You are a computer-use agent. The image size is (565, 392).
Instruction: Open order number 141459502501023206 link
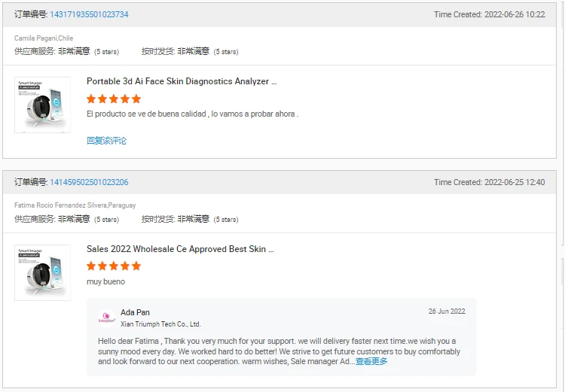point(89,182)
